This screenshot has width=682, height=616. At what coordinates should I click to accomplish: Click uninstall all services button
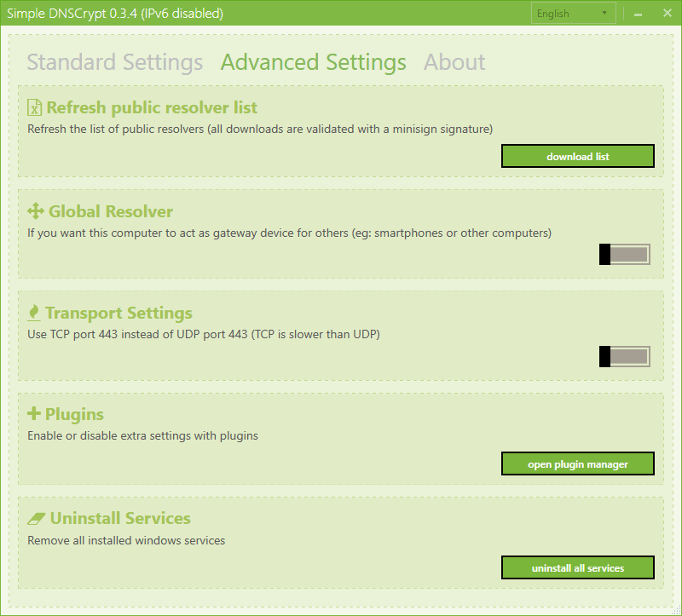pos(578,567)
